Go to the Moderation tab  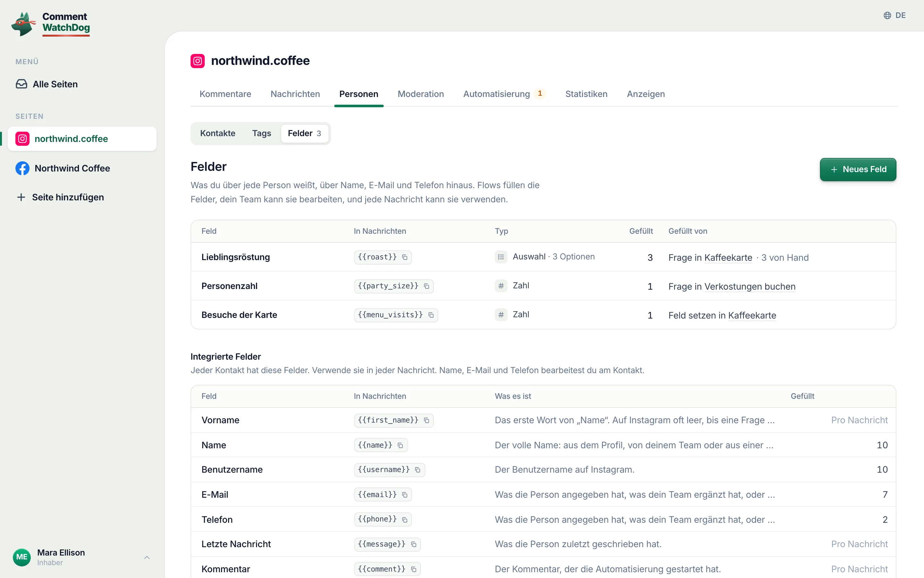pos(421,94)
